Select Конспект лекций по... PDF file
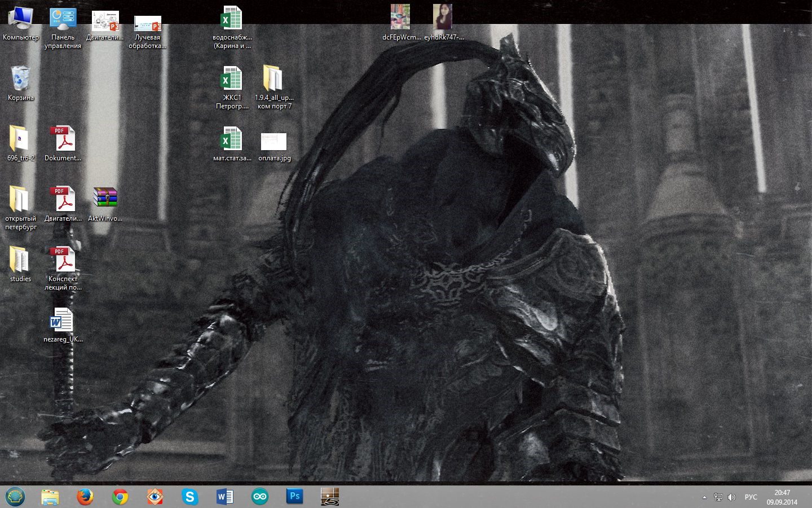The width and height of the screenshot is (812, 508). [63, 269]
